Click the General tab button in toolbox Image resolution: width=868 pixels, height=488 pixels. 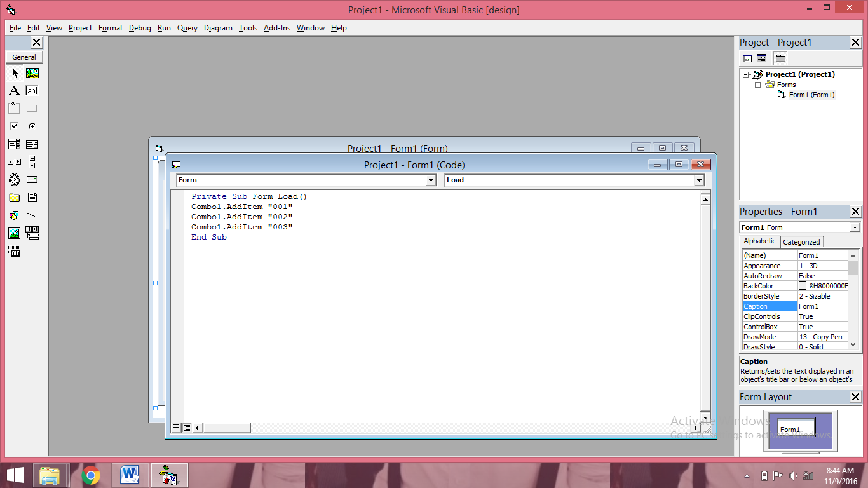24,57
